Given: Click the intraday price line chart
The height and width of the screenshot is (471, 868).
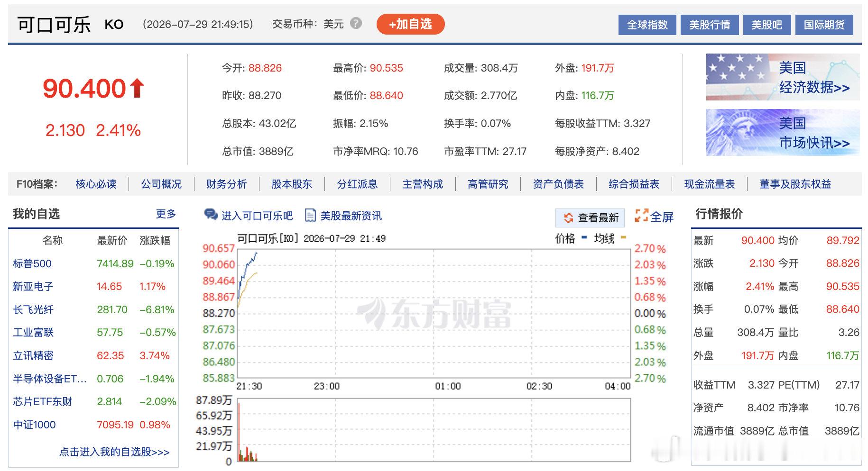Looking at the screenshot, I should click(x=434, y=313).
